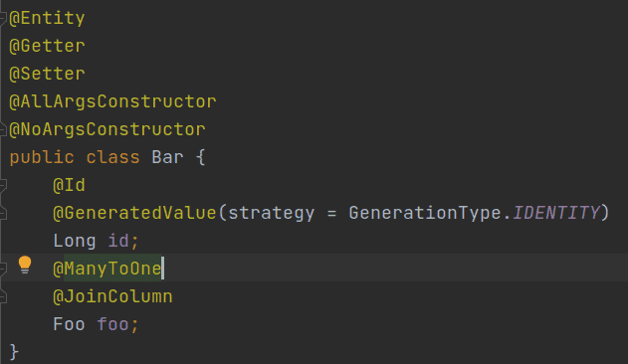This screenshot has width=628, height=364.
Task: Collapse fold marker beside @Entity annotation
Action: click(3, 18)
